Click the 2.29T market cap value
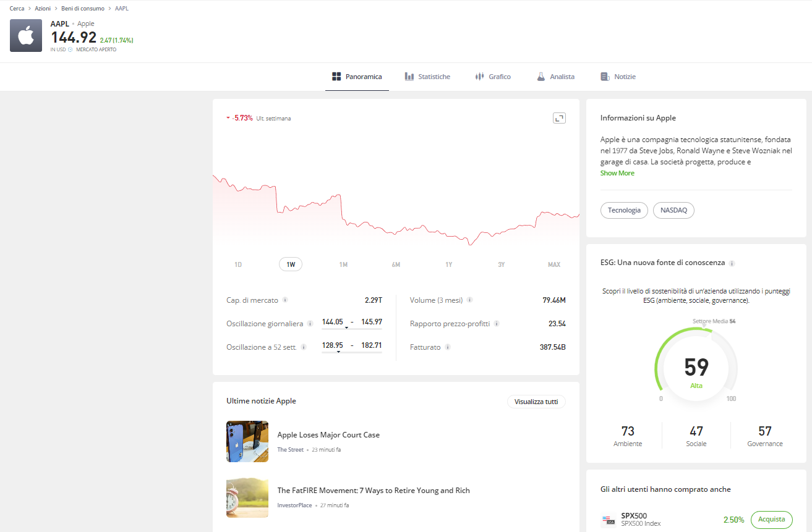 pos(374,300)
